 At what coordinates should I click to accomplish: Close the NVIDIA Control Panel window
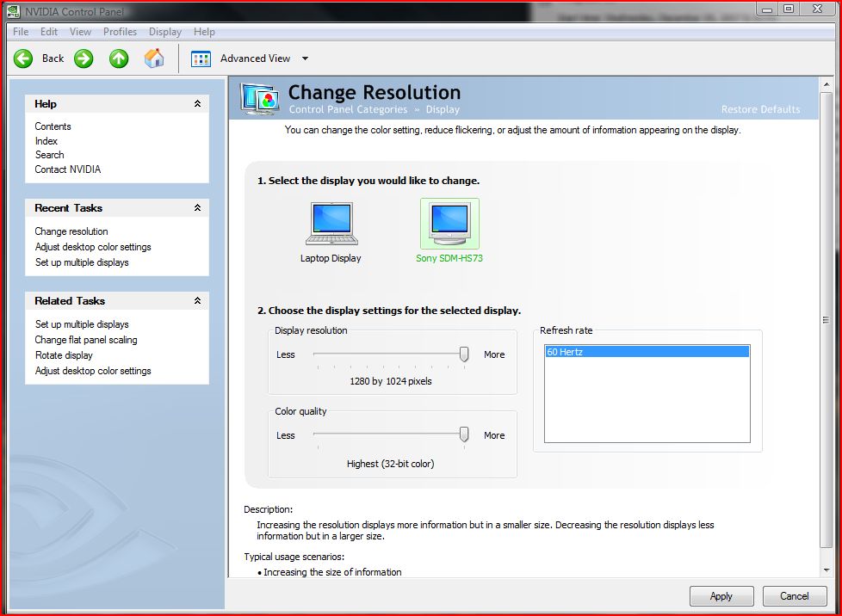tap(817, 9)
